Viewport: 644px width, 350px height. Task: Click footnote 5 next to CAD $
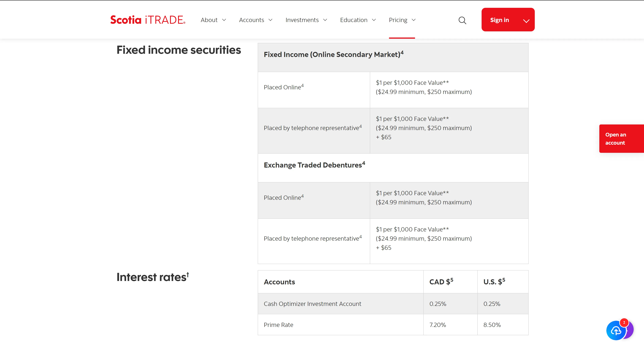pyautogui.click(x=452, y=280)
